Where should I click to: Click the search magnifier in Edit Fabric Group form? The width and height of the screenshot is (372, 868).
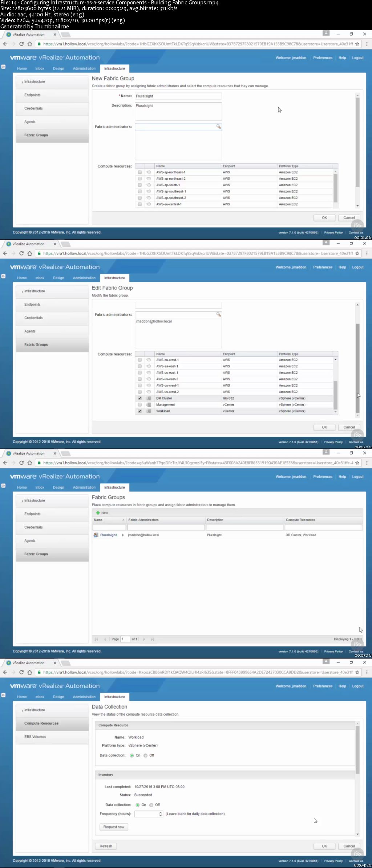218,314
